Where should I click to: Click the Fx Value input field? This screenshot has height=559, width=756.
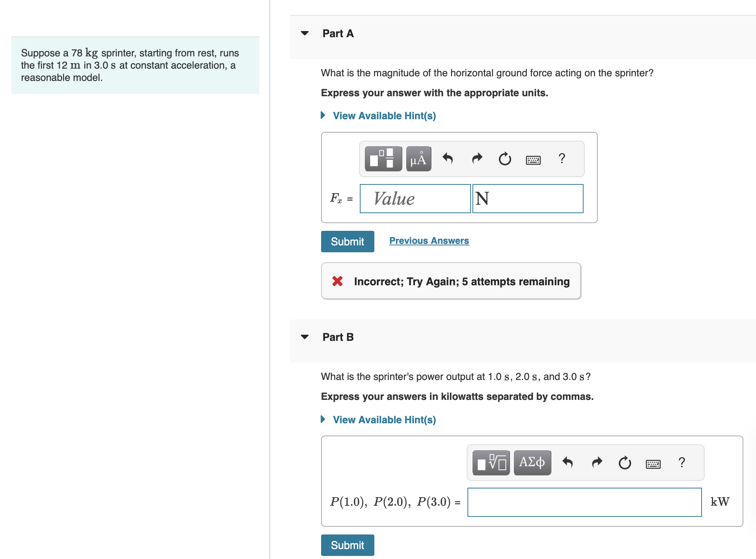415,199
